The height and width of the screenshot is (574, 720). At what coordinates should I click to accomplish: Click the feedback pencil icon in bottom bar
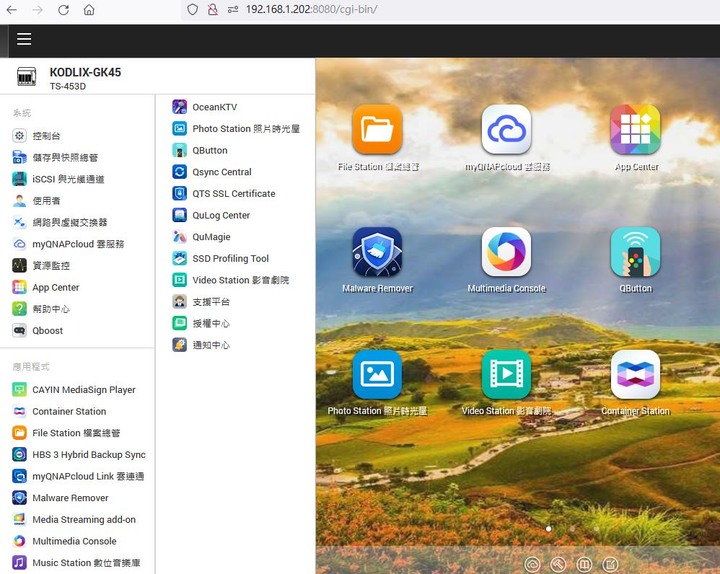(611, 564)
